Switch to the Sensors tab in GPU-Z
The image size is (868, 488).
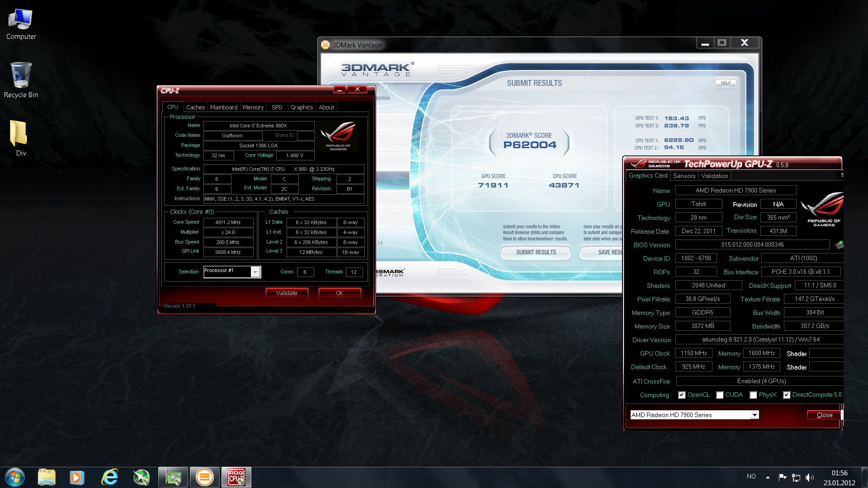tap(684, 176)
